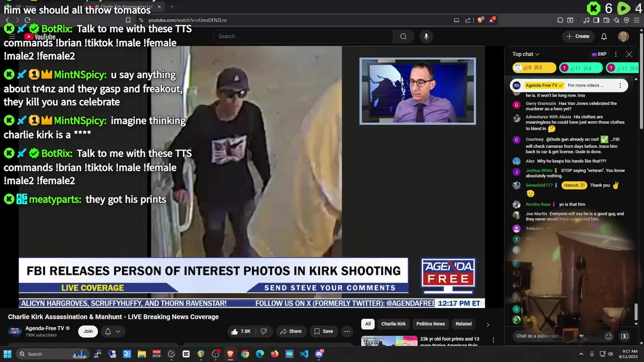Click the first reaction chip in the chat ticker
Screen dimensions: 644x362
click(534, 68)
